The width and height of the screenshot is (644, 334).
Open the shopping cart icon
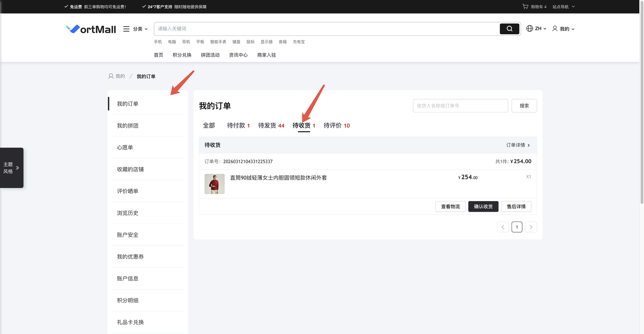525,6
